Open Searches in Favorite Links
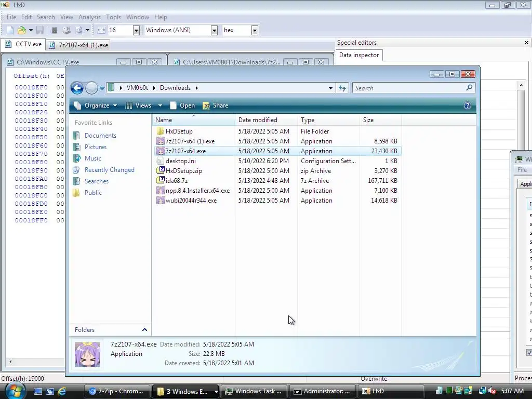The height and width of the screenshot is (399, 532). 96,181
